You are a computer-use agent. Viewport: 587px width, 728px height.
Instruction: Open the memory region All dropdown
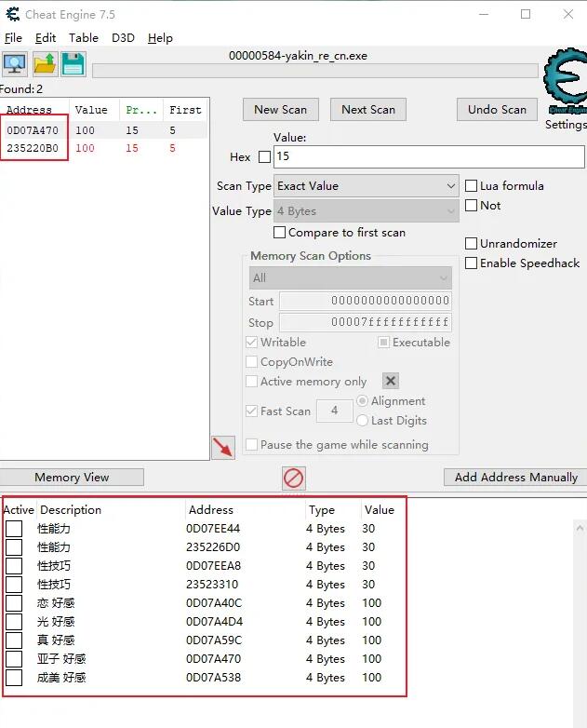pyautogui.click(x=350, y=277)
